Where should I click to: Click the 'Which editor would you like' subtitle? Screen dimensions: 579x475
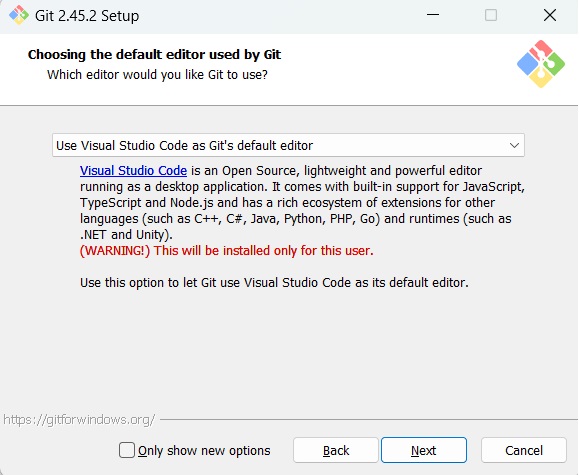pos(157,75)
